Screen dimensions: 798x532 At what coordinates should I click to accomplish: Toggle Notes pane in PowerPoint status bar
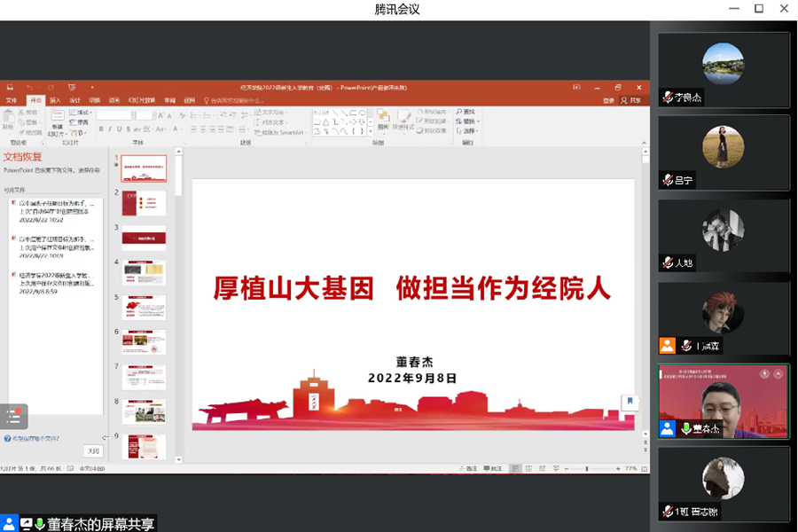tap(471, 468)
